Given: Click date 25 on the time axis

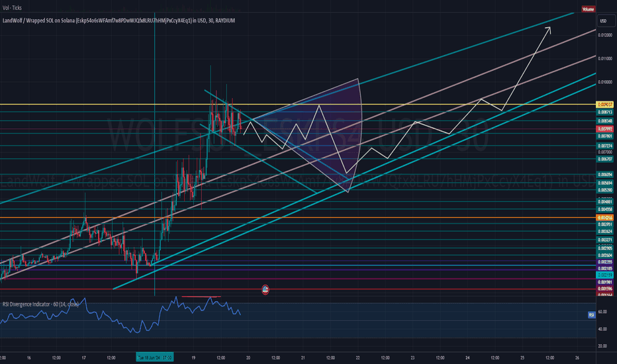Looking at the screenshot, I should [x=522, y=357].
